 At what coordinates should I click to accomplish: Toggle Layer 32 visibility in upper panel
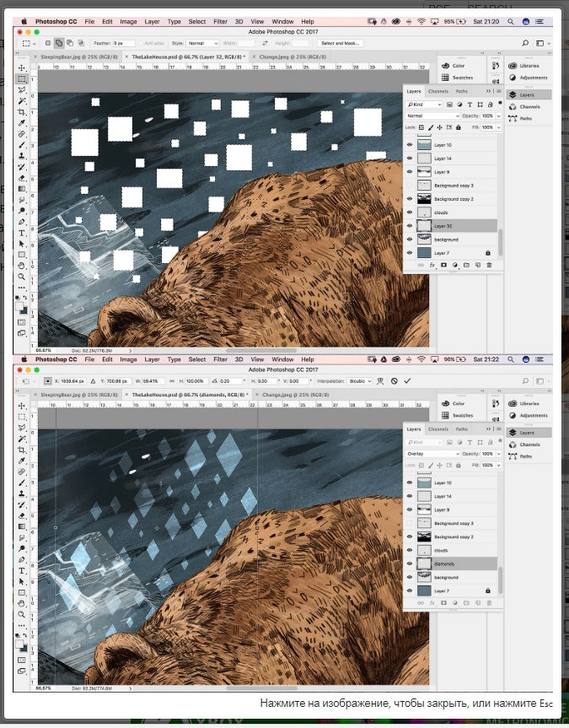410,225
